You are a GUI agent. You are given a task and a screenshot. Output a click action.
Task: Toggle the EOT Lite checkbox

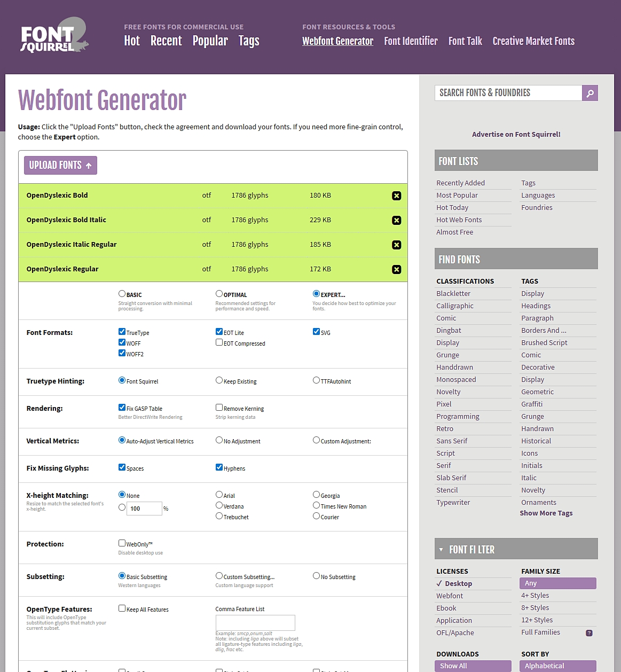pos(219,332)
